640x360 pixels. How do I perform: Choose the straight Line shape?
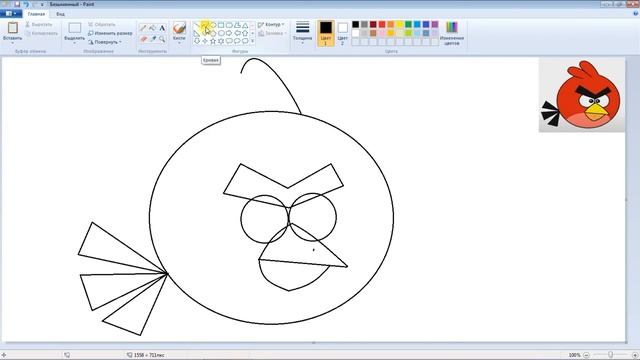(x=197, y=25)
